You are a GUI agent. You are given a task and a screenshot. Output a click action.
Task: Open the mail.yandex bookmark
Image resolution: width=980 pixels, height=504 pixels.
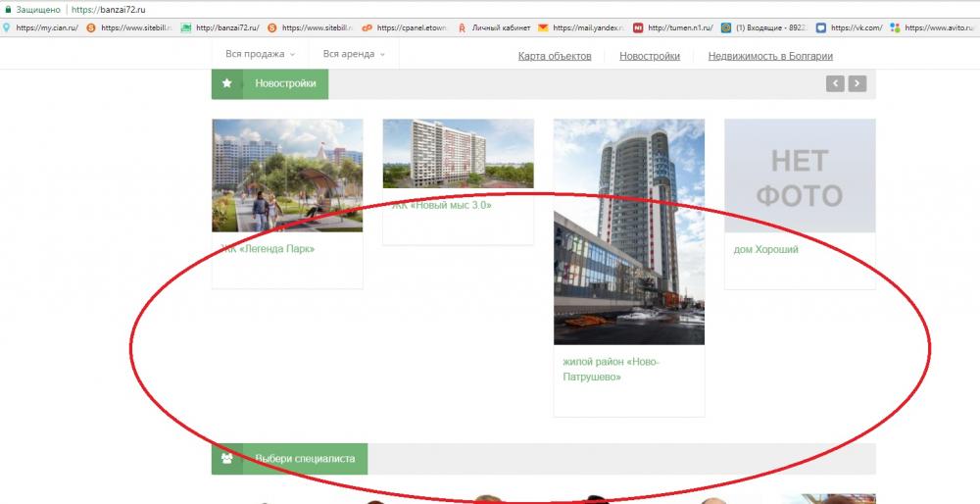point(587,27)
